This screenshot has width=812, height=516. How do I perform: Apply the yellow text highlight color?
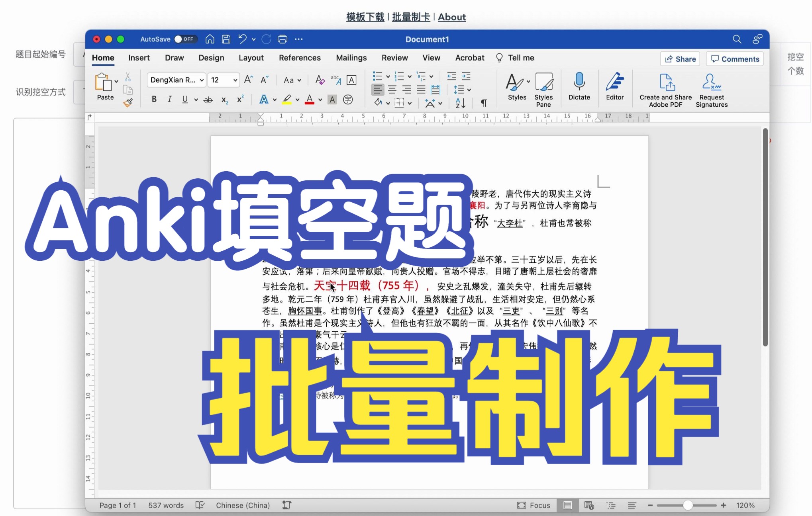pos(287,100)
